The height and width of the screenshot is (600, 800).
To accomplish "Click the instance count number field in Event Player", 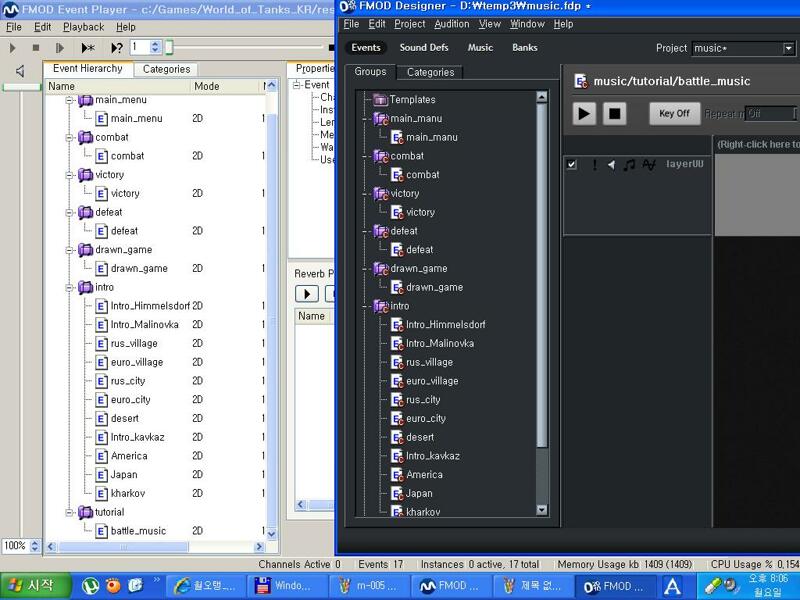I will (x=140, y=47).
